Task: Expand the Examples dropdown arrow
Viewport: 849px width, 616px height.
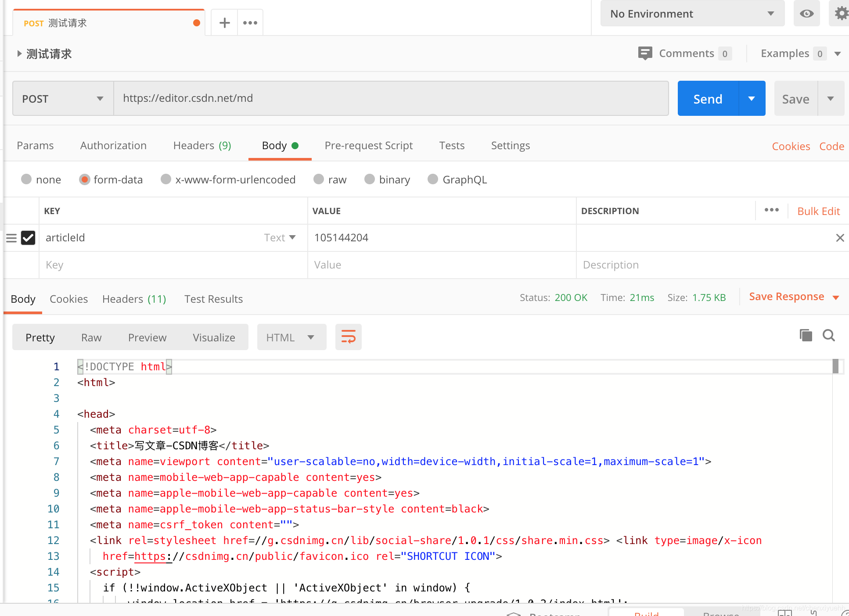Action: 837,54
